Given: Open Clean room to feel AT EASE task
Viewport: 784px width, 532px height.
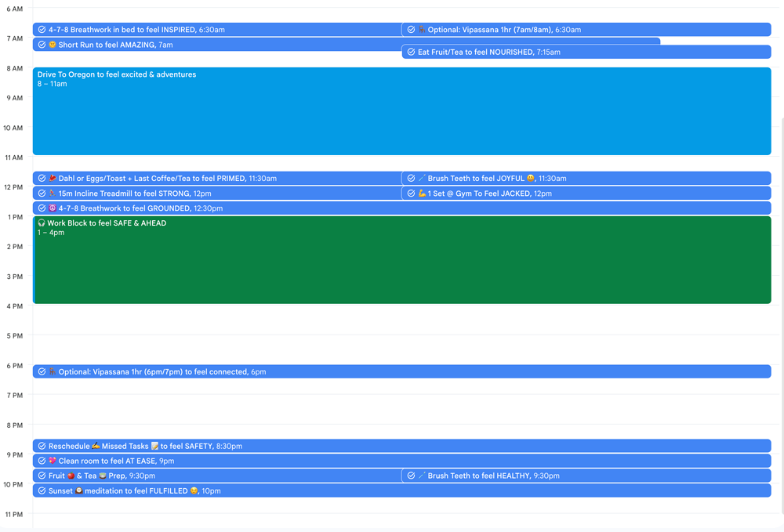Looking at the screenshot, I should (x=402, y=461).
